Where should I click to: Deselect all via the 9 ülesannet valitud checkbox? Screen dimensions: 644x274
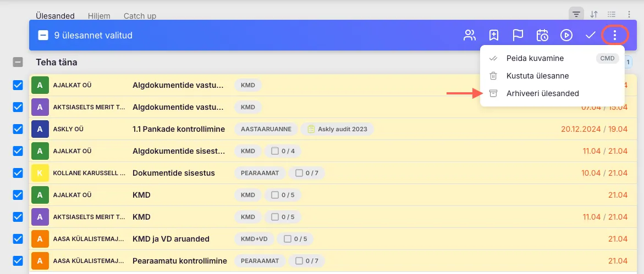click(43, 36)
